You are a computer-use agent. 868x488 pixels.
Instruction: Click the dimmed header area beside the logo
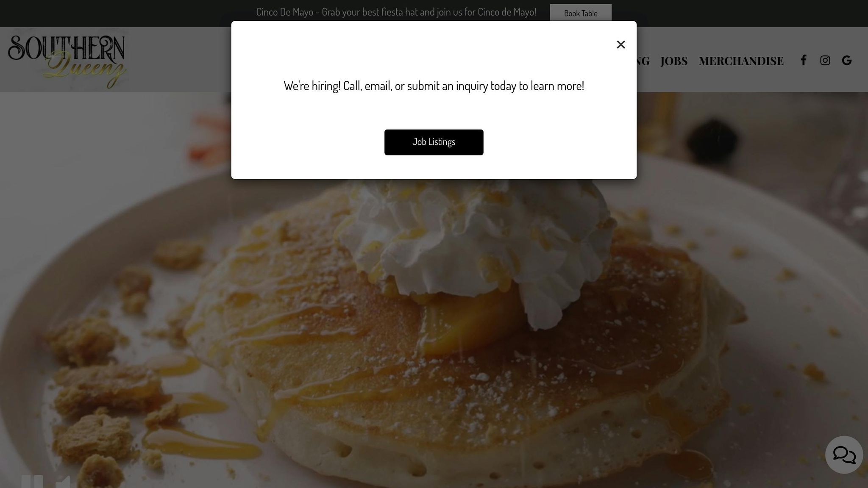click(178, 60)
